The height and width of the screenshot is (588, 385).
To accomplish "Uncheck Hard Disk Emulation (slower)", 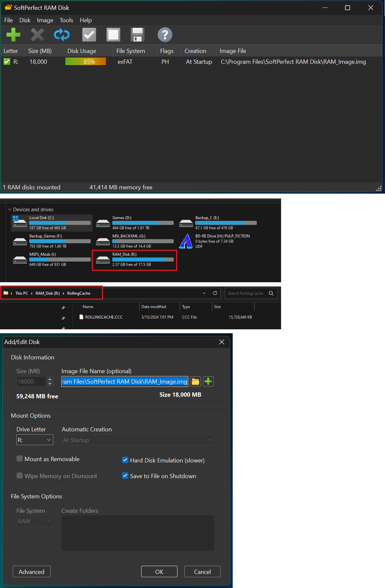I will (x=125, y=460).
